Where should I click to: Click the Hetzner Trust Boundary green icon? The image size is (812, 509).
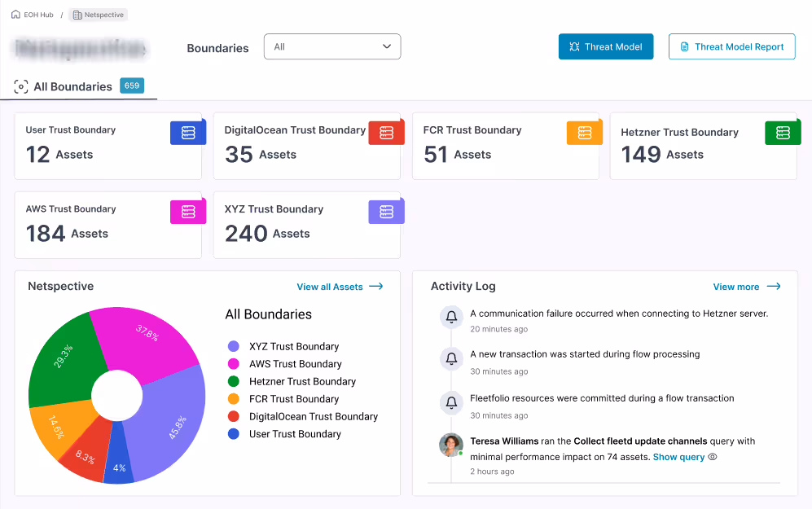click(783, 133)
